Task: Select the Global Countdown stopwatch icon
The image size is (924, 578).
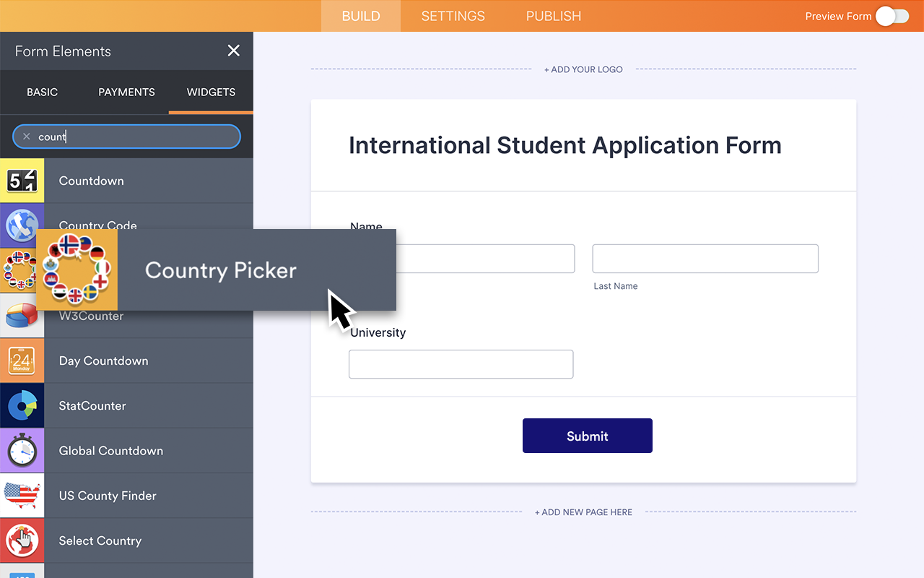Action: (x=22, y=450)
